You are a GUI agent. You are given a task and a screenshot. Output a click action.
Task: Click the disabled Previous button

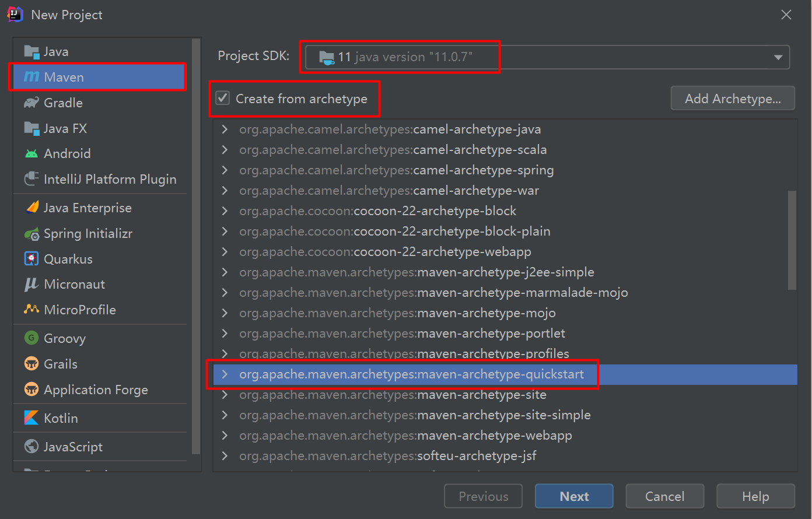pyautogui.click(x=483, y=496)
